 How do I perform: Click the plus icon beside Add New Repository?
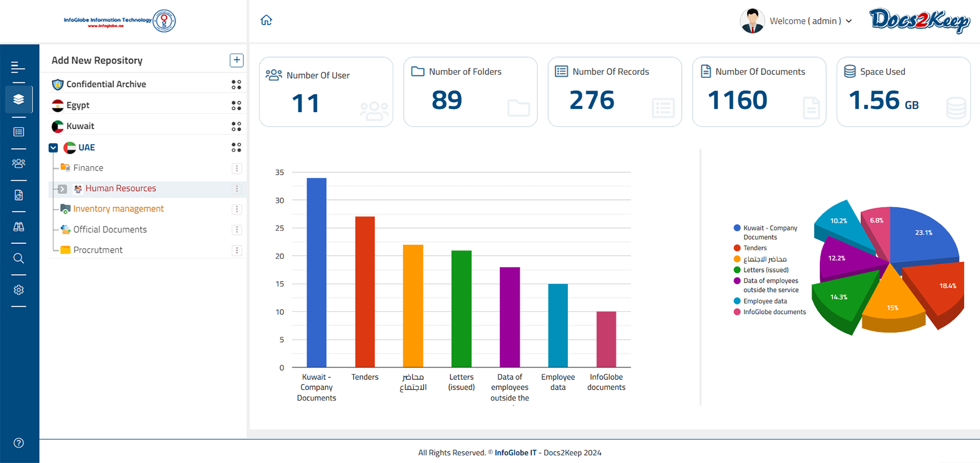[236, 60]
